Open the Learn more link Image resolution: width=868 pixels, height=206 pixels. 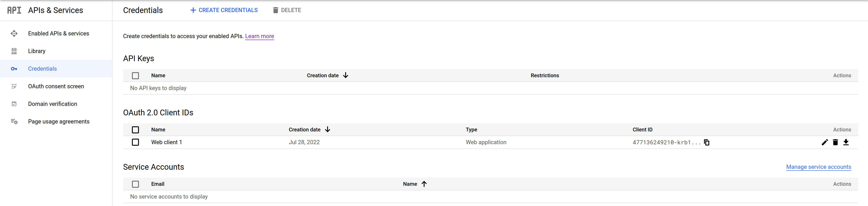click(259, 36)
